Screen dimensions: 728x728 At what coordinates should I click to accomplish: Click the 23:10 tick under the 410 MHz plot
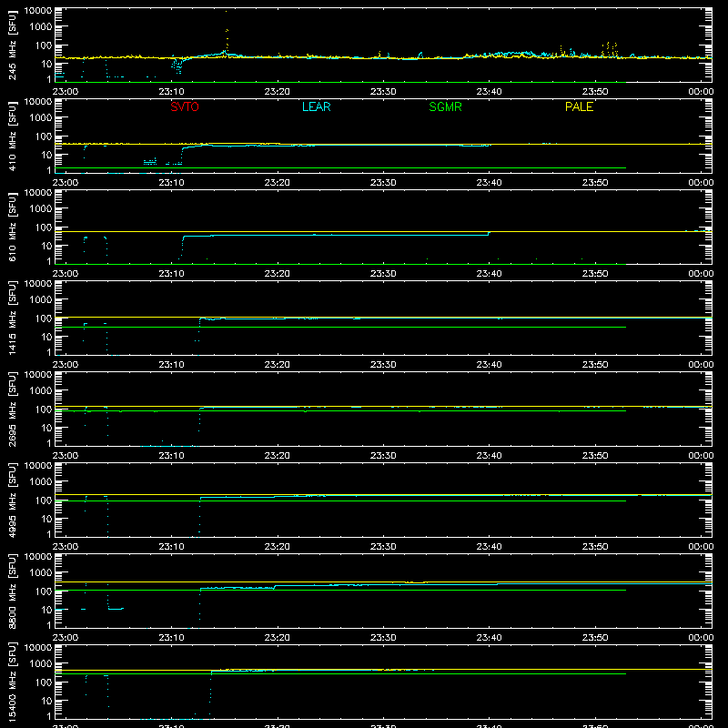tap(171, 183)
